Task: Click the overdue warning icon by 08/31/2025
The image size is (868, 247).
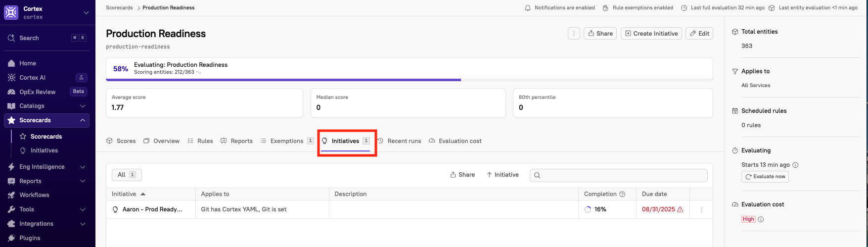Action: tap(680, 209)
